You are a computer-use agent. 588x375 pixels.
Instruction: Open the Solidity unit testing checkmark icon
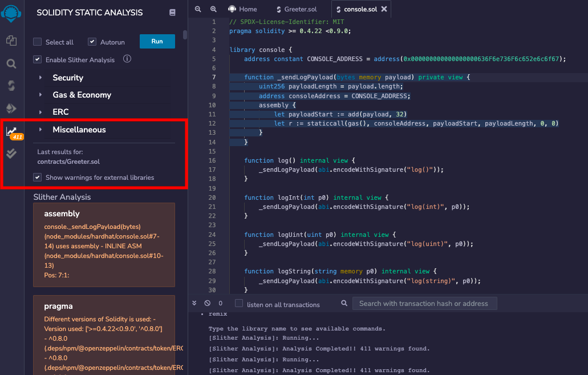click(11, 153)
